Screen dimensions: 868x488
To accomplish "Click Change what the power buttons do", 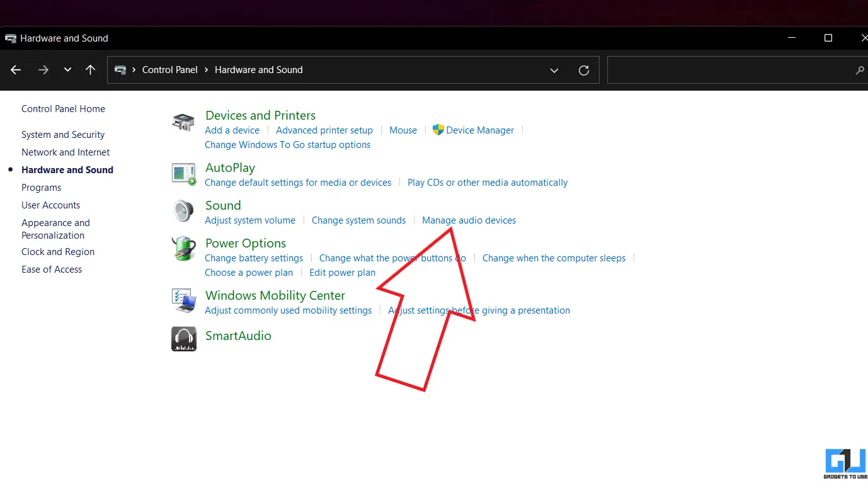I will click(x=392, y=258).
